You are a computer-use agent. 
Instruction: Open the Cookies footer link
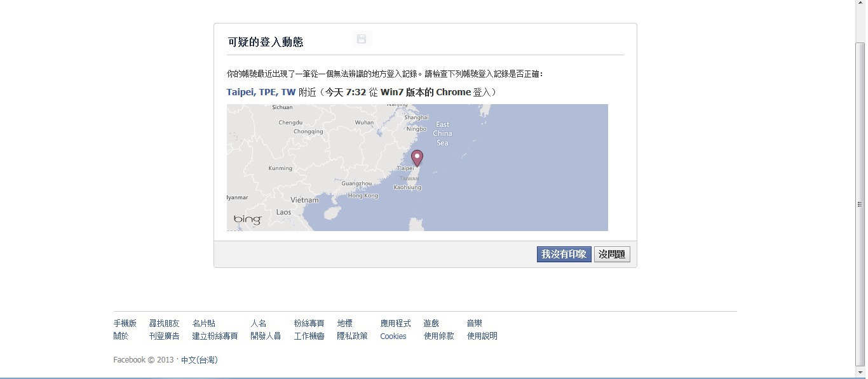(393, 336)
